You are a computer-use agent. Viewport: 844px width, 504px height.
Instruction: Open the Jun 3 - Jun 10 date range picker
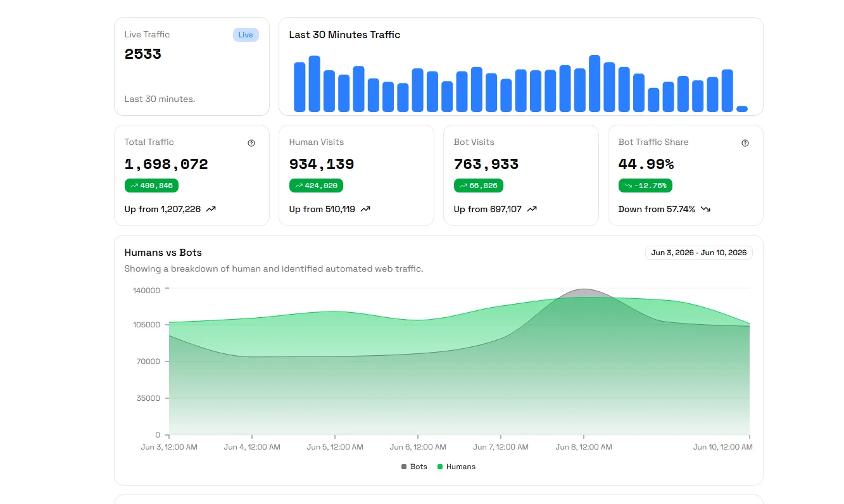(698, 253)
